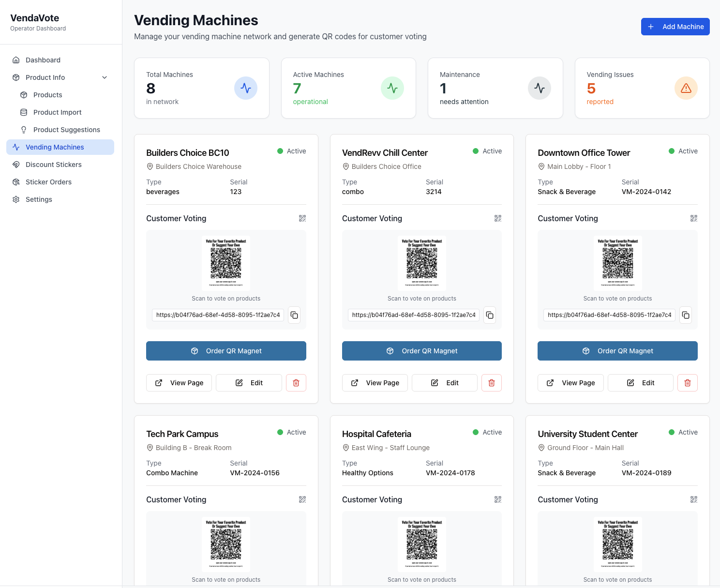Image resolution: width=720 pixels, height=588 pixels.
Task: Open Sticker Orders from the sidebar
Action: [x=48, y=182]
